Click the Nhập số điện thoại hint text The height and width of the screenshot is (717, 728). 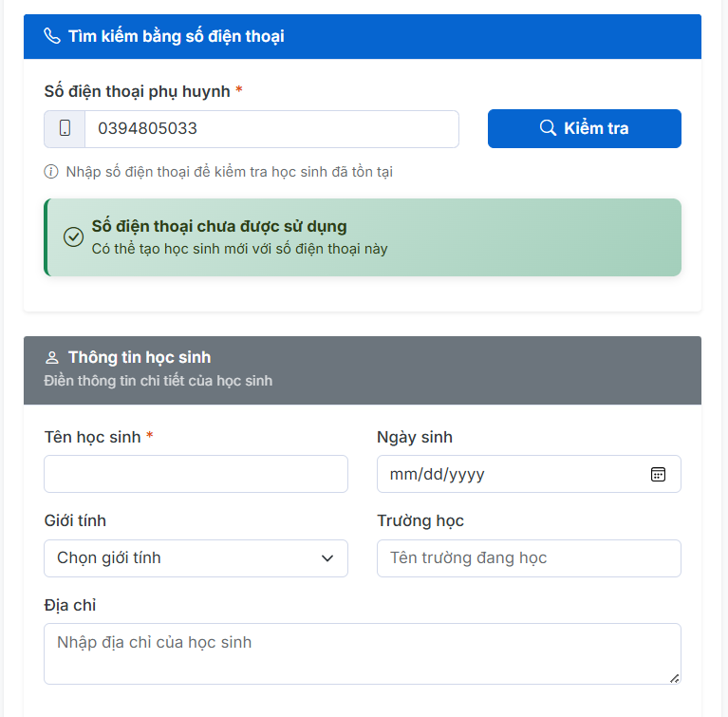[229, 172]
